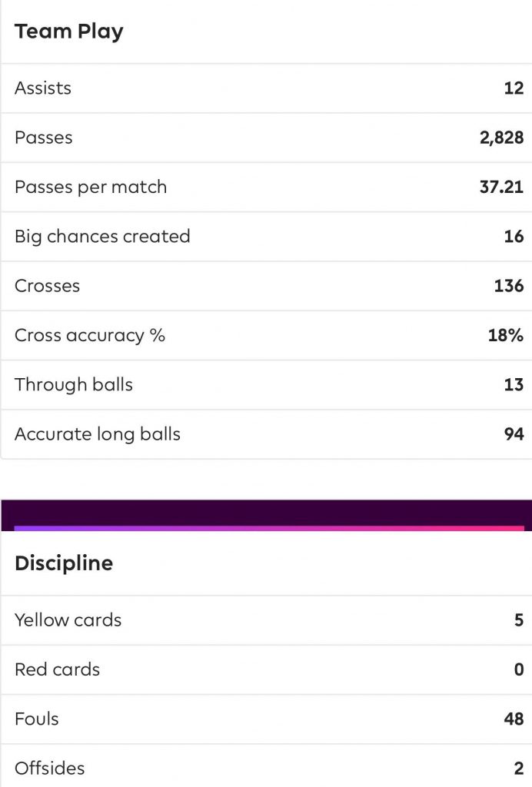Click the Offsides row

click(x=267, y=768)
